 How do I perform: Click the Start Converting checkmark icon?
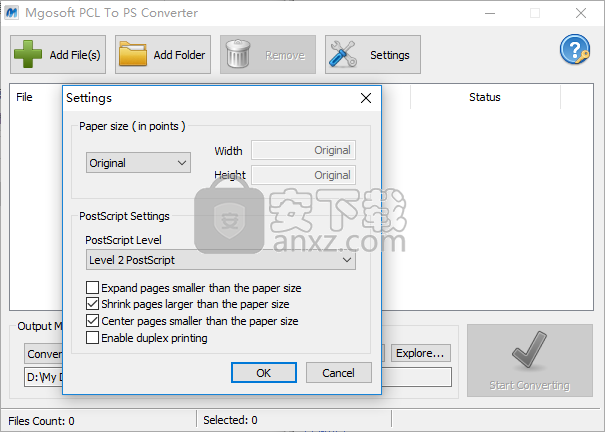(x=529, y=354)
